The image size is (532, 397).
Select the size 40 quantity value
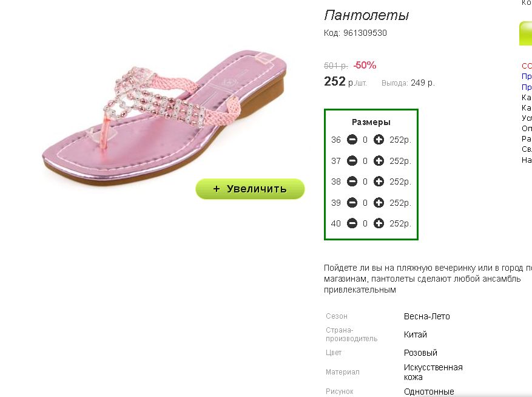[x=365, y=224]
